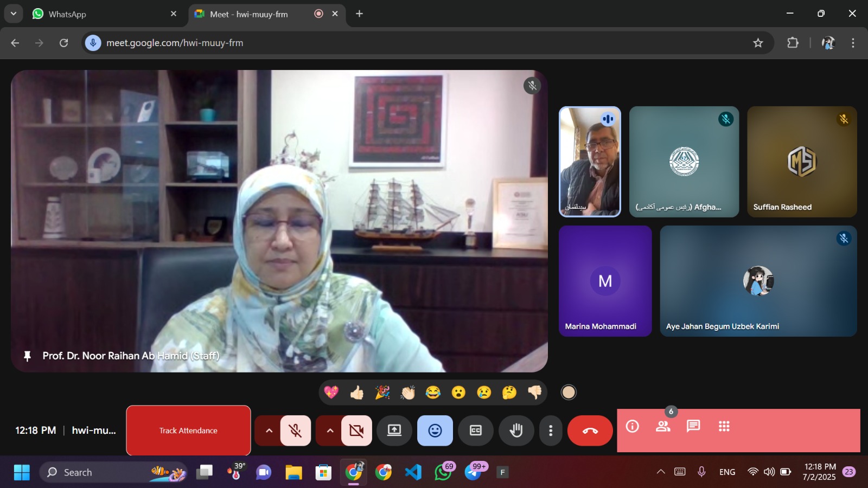Image resolution: width=868 pixels, height=488 pixels.
Task: Select Marina Mohammadi's participant tile
Action: (605, 281)
